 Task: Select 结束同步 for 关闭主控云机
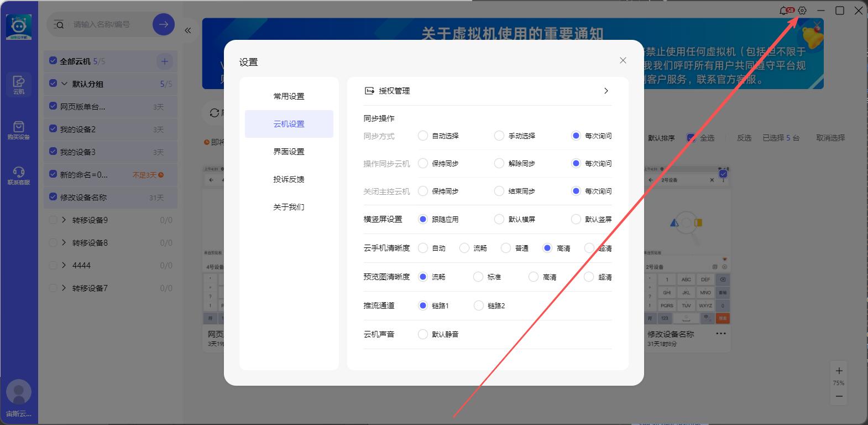tap(499, 191)
